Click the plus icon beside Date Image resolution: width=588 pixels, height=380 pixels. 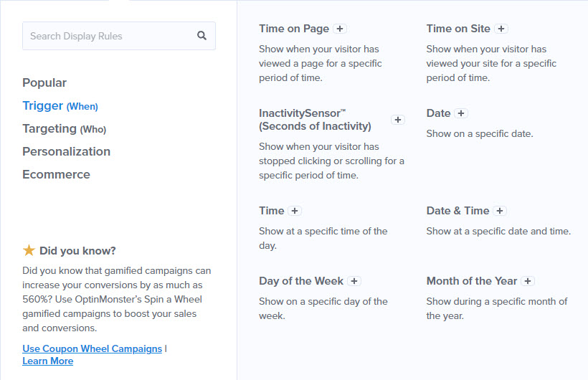click(x=461, y=113)
